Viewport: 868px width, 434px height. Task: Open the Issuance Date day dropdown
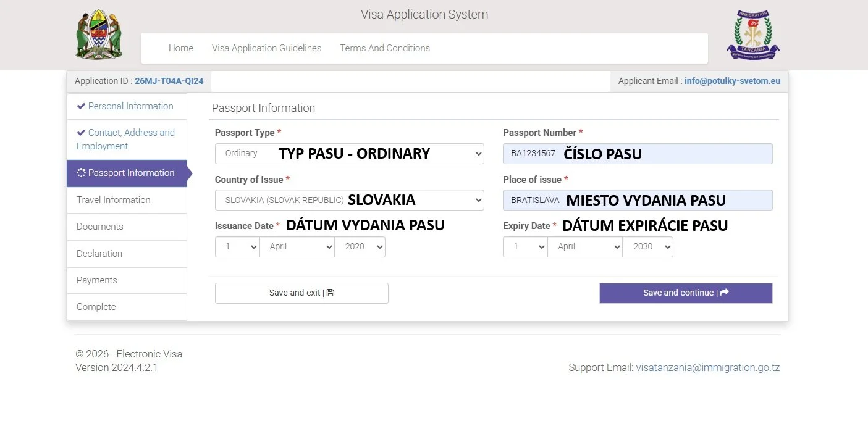(x=237, y=246)
